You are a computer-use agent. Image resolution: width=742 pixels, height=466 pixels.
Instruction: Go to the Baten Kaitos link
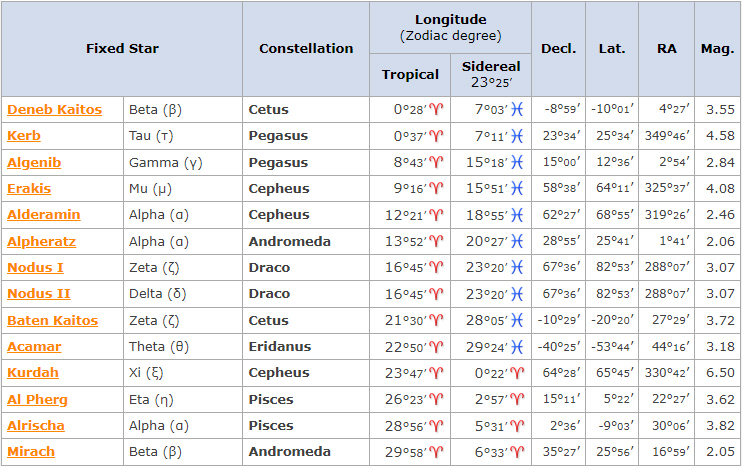tap(52, 320)
